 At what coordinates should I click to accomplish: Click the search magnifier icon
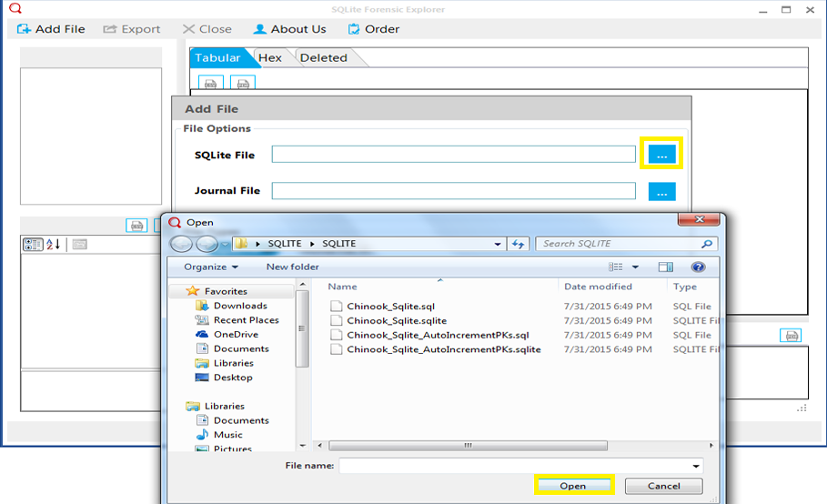(x=707, y=244)
